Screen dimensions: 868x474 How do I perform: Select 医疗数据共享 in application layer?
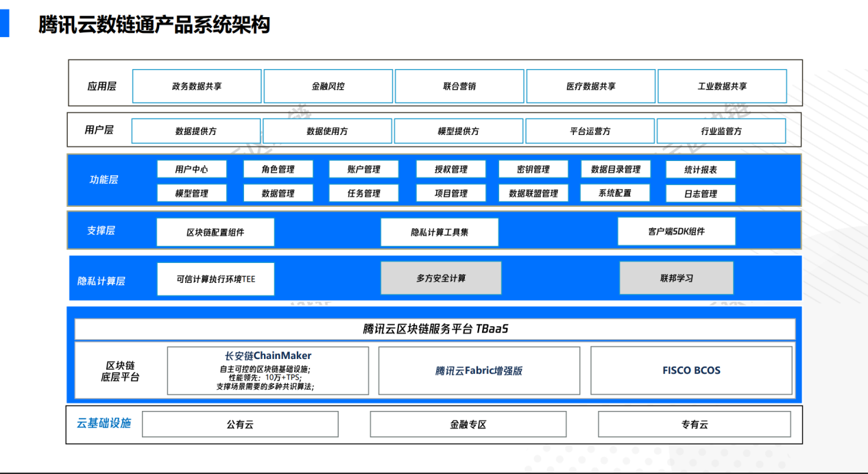click(x=591, y=86)
